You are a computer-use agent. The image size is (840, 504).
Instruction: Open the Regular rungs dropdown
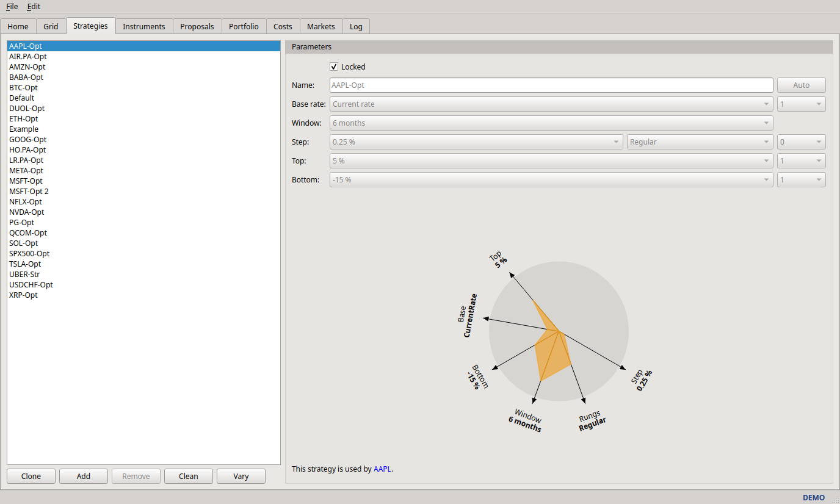(x=700, y=142)
